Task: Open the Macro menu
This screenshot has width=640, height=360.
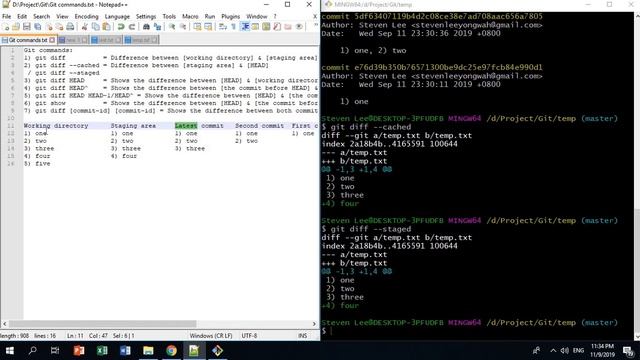Action: click(x=190, y=16)
